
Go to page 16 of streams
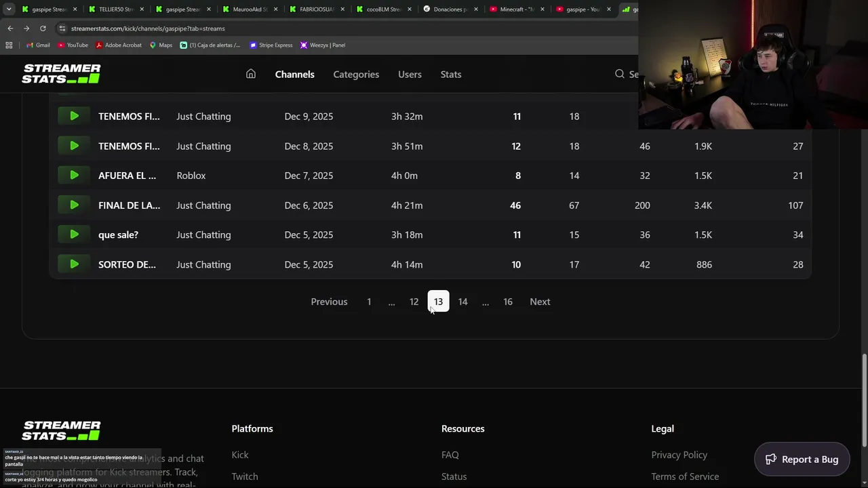click(508, 302)
